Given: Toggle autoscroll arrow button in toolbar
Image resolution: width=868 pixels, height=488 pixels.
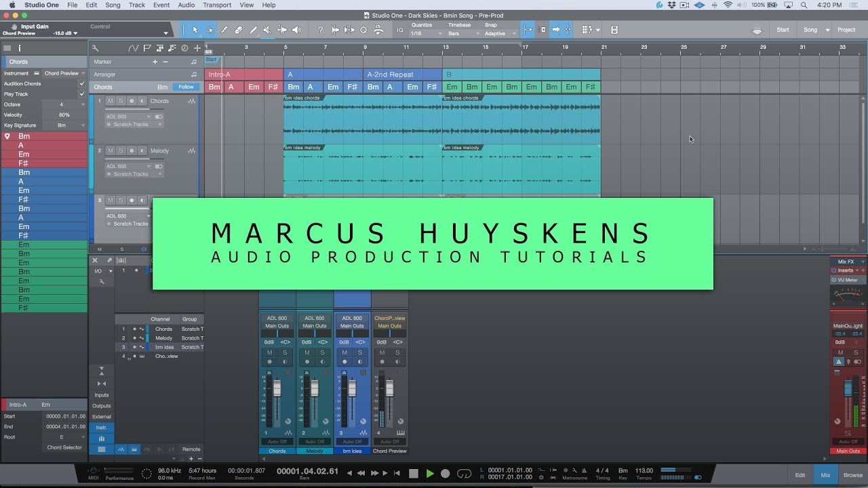Looking at the screenshot, I should click(x=556, y=30).
